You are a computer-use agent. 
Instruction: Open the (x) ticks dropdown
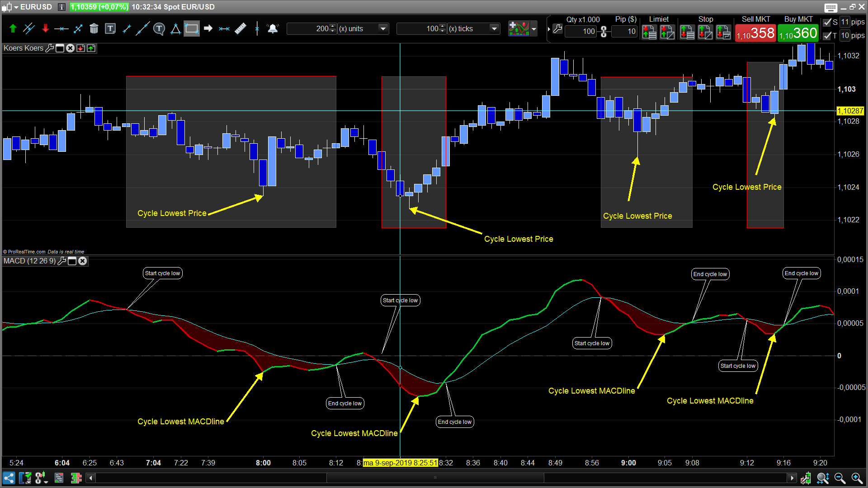[494, 29]
